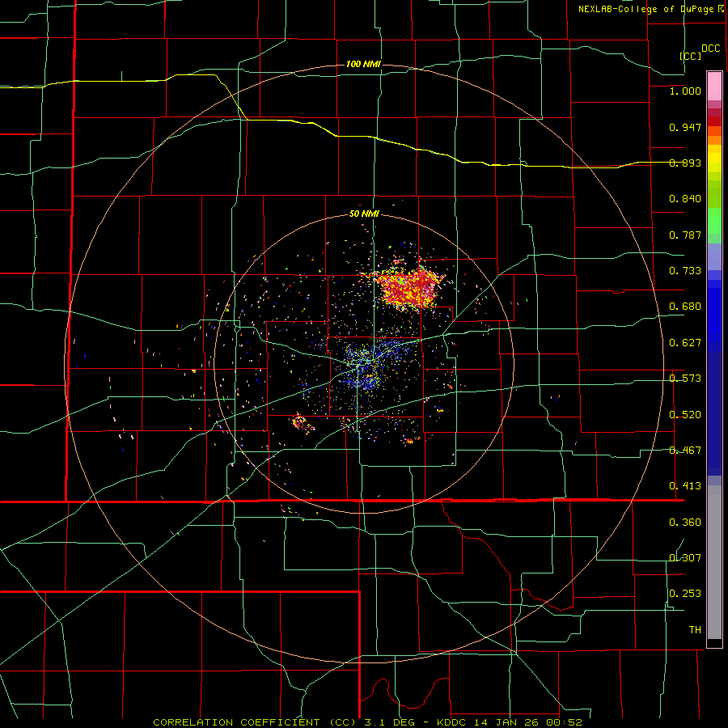Pick the pink segment of the color bar
Image resolution: width=728 pixels, height=728 pixels.
point(714,87)
